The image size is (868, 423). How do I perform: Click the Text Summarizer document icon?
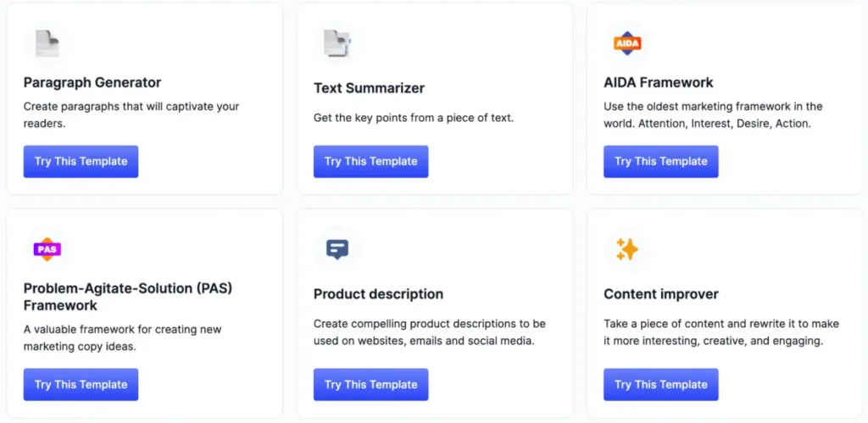[337, 42]
